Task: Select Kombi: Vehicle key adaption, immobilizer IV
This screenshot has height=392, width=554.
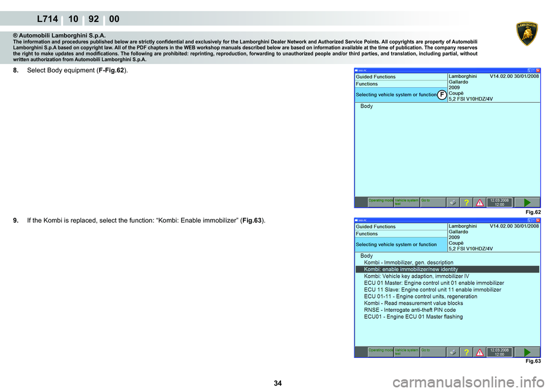Action: tap(417, 276)
